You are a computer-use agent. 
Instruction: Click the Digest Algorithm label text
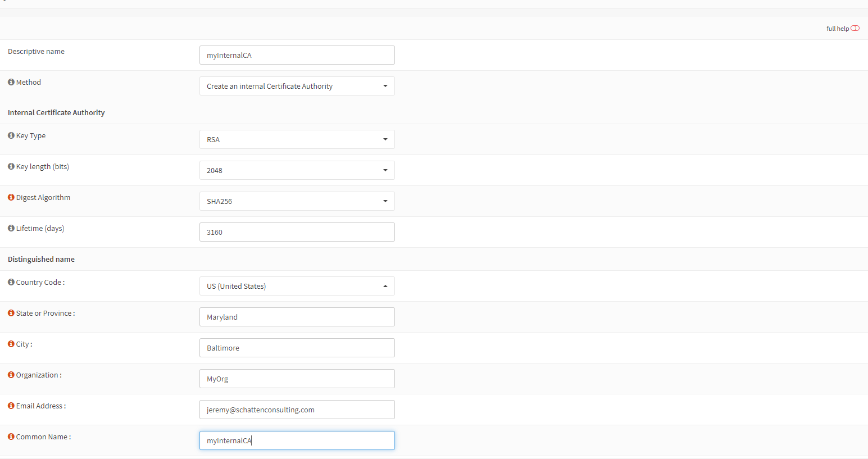point(43,197)
